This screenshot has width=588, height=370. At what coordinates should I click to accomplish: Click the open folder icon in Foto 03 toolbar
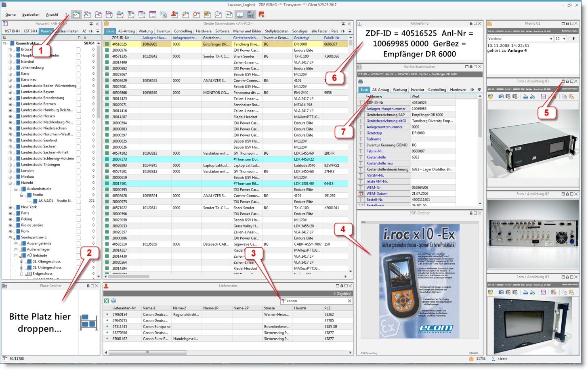(490, 292)
